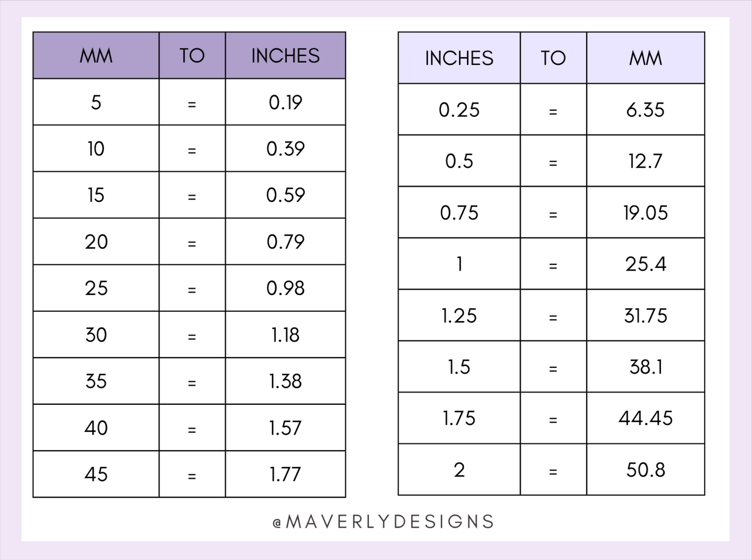
Task: Click the 0.5 inches cell
Action: click(x=459, y=161)
